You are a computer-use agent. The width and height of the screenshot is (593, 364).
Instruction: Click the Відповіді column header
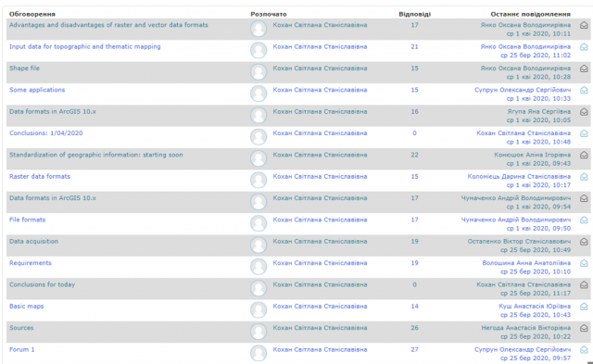click(414, 14)
